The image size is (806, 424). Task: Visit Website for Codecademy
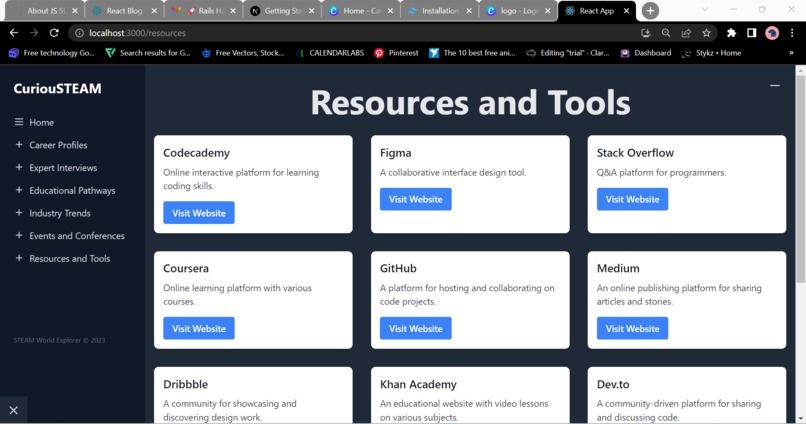(x=199, y=213)
